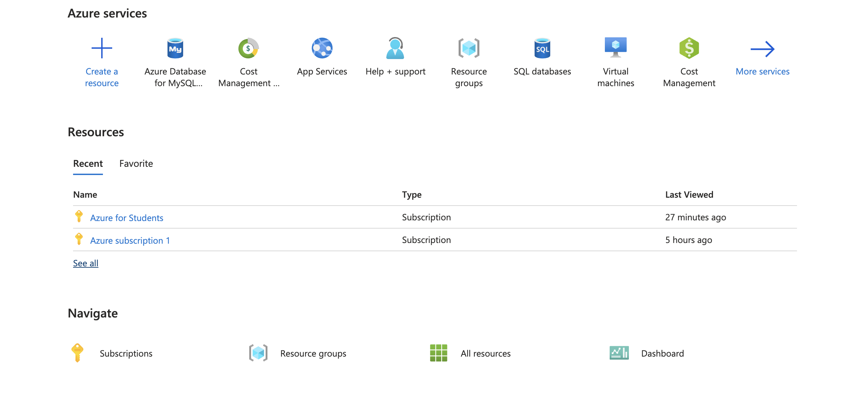Click the App Services label text

click(x=322, y=71)
